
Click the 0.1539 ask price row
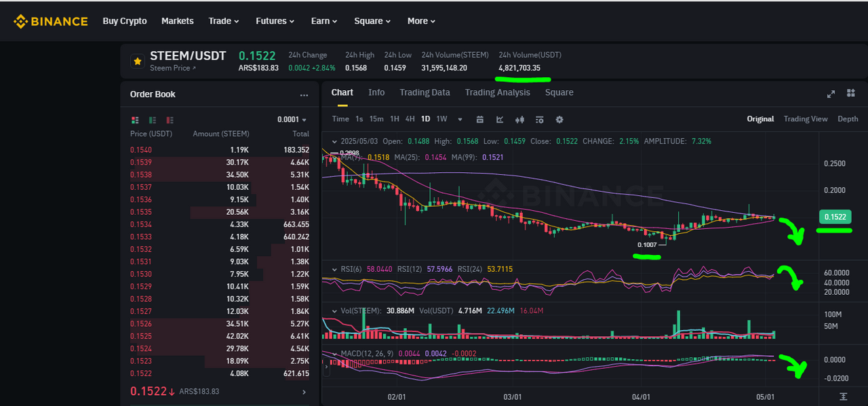tap(220, 163)
